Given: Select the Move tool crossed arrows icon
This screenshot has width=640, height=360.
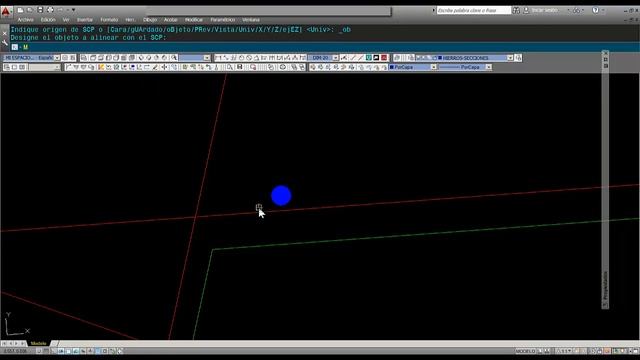Looking at the screenshot, I should click(x=164, y=67).
